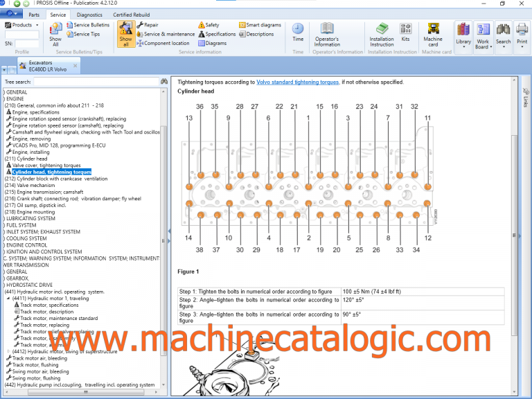Select the Diagrams filter
532x399 pixels.
[x=213, y=44]
